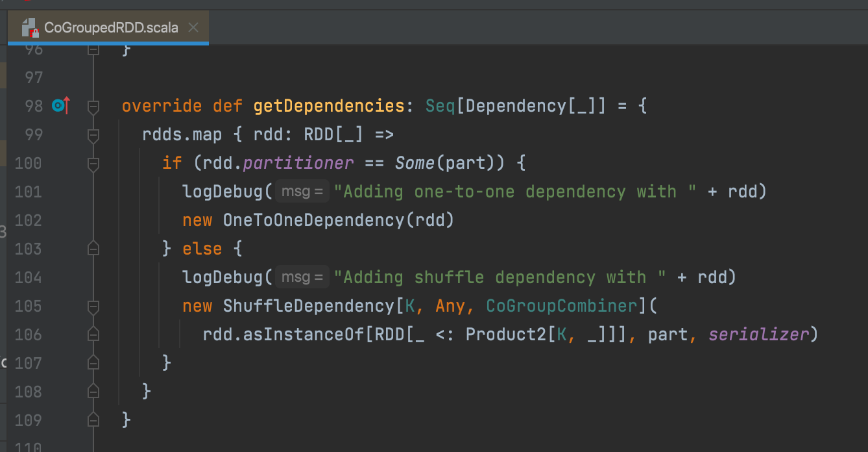Click the Scala file icon in the tab
This screenshot has height=452, width=868.
pyautogui.click(x=30, y=28)
